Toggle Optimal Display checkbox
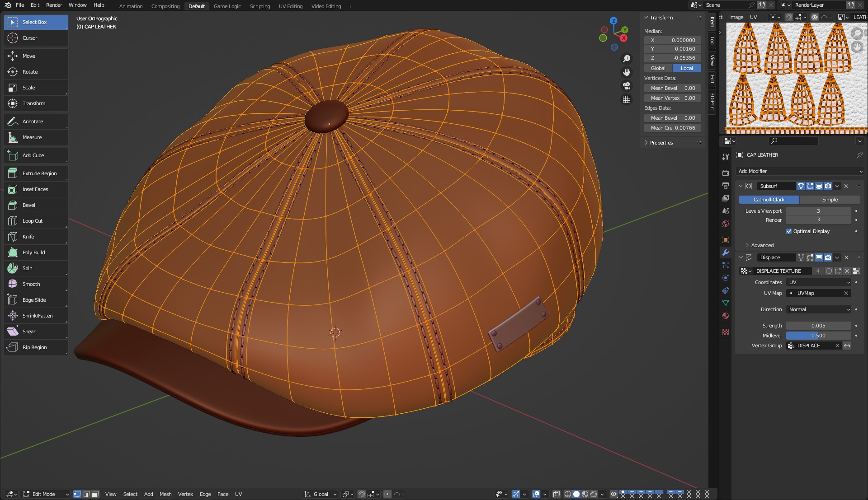The image size is (868, 500). coord(789,231)
